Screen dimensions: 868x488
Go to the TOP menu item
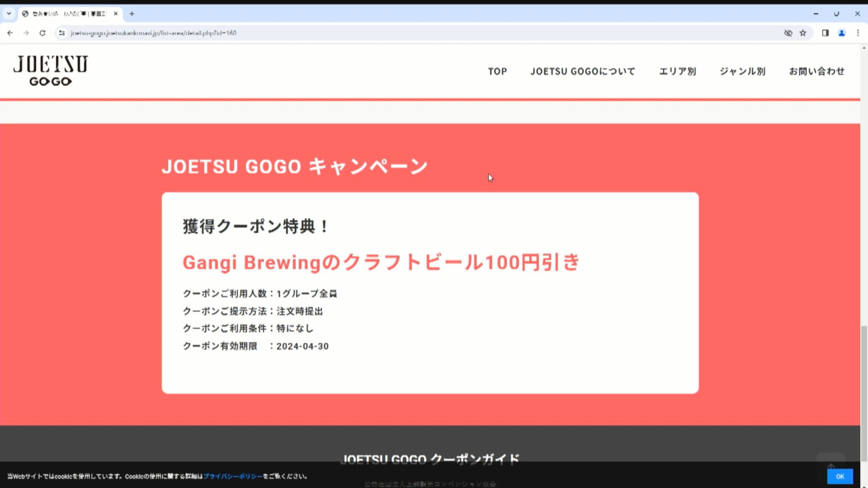pyautogui.click(x=497, y=71)
